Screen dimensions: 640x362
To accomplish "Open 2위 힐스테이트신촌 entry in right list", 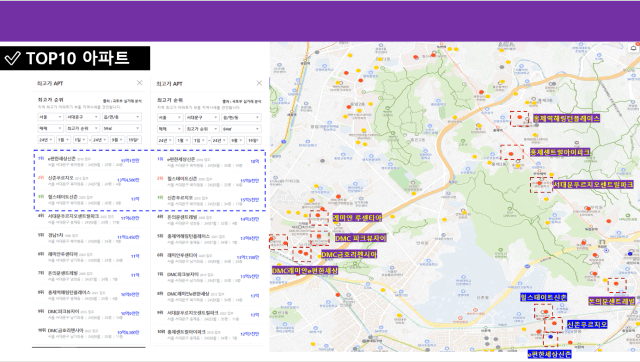I will 208,181.
